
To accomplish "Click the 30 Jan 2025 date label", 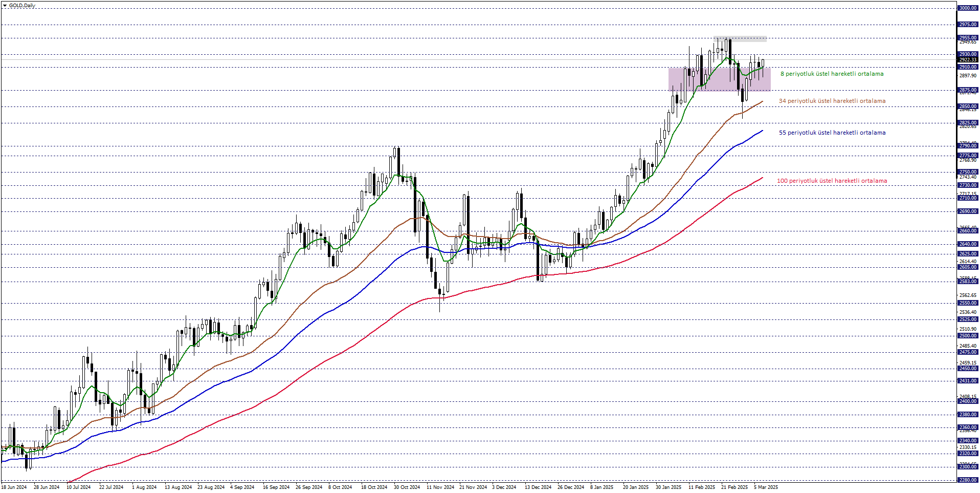I will (669, 487).
